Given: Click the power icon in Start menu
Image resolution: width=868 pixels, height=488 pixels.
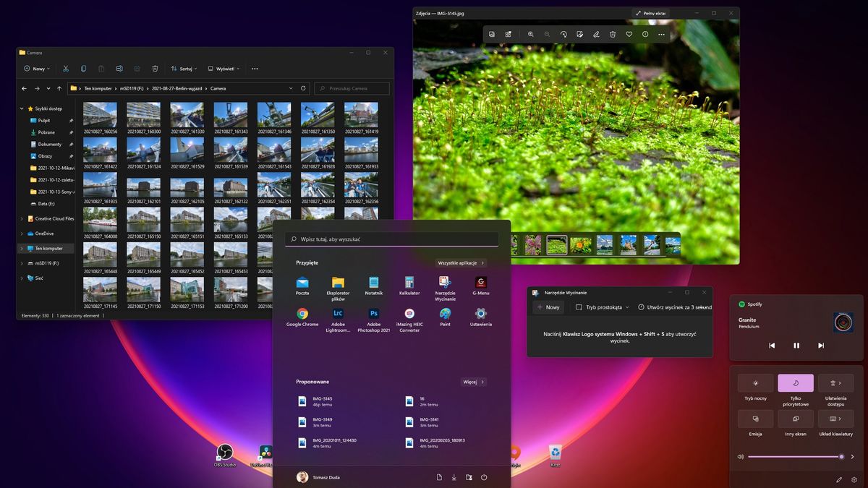Looking at the screenshot, I should pos(484,477).
